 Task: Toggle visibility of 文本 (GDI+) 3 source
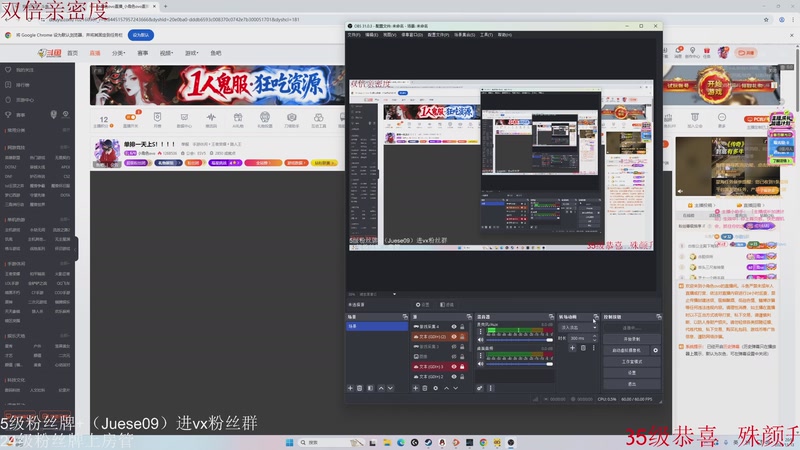454,367
